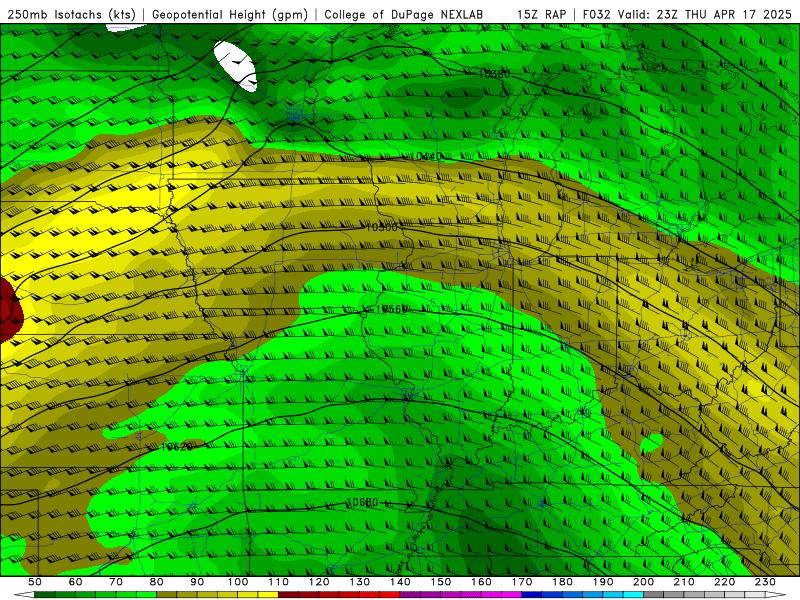Select the olive swatch beginning at 80

tap(166, 595)
